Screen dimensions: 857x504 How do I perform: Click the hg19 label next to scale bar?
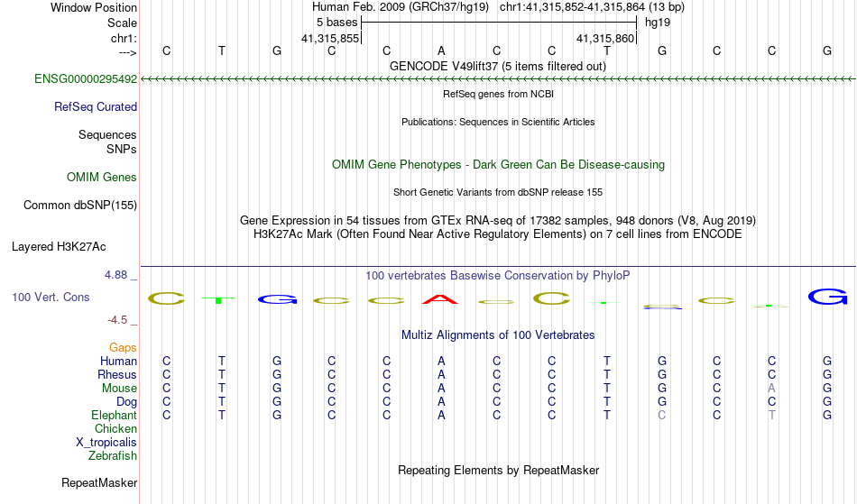658,23
